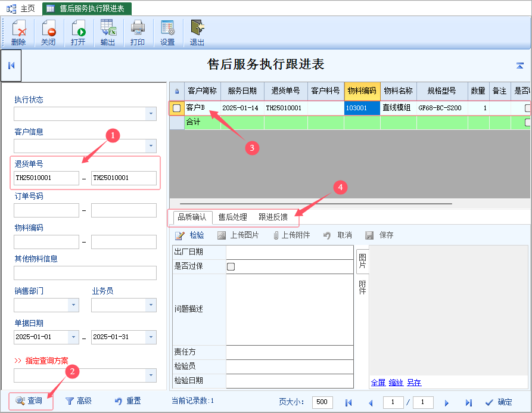The image size is (532, 413).
Task: Collapse the left filter panel arrow
Action: pos(11,66)
